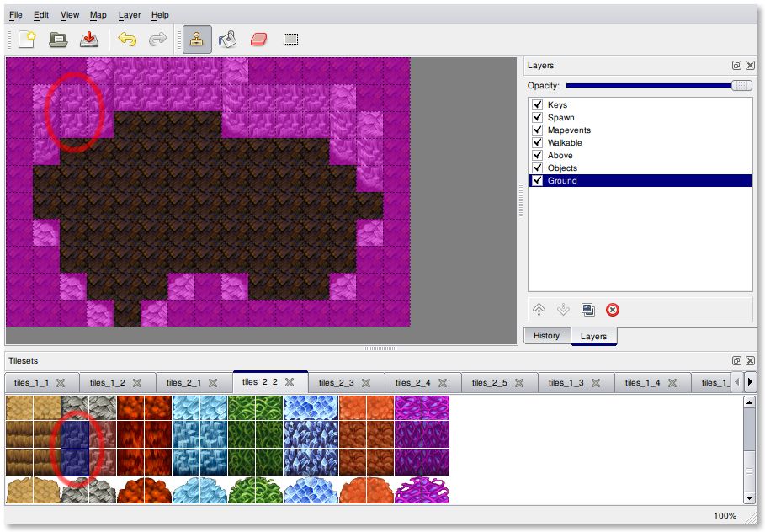
Task: Select the Spawn layer in the list
Action: click(560, 118)
